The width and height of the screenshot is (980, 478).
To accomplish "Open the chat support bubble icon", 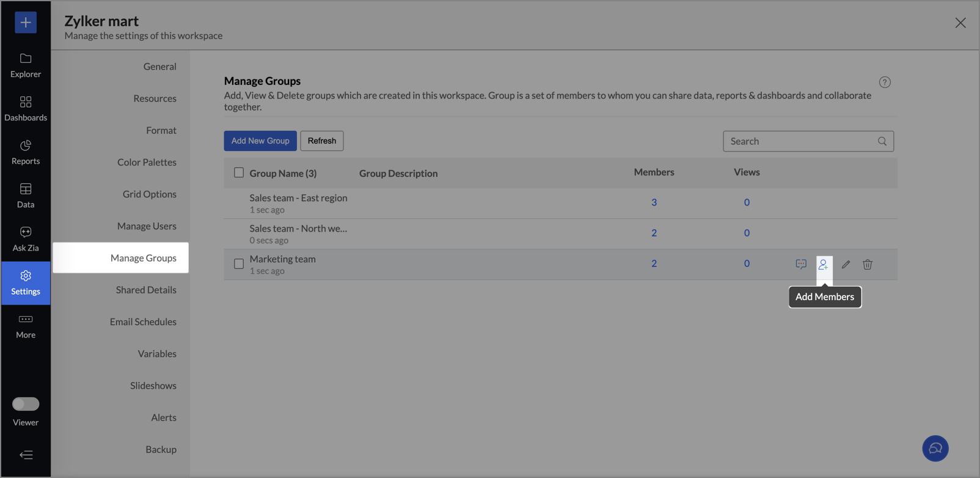I will (935, 449).
